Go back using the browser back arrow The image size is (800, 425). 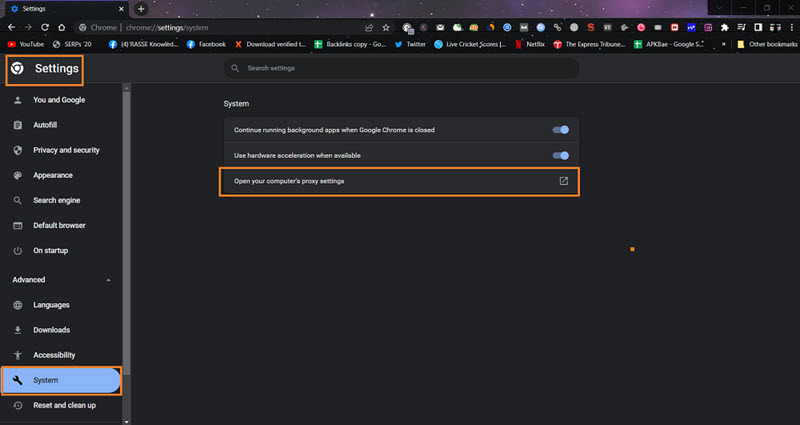coord(11,28)
